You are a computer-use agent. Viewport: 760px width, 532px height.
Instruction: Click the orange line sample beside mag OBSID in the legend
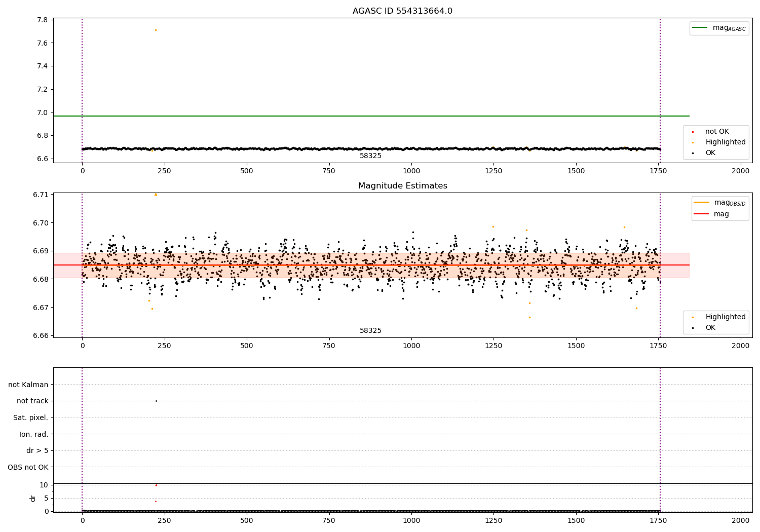[x=702, y=203]
